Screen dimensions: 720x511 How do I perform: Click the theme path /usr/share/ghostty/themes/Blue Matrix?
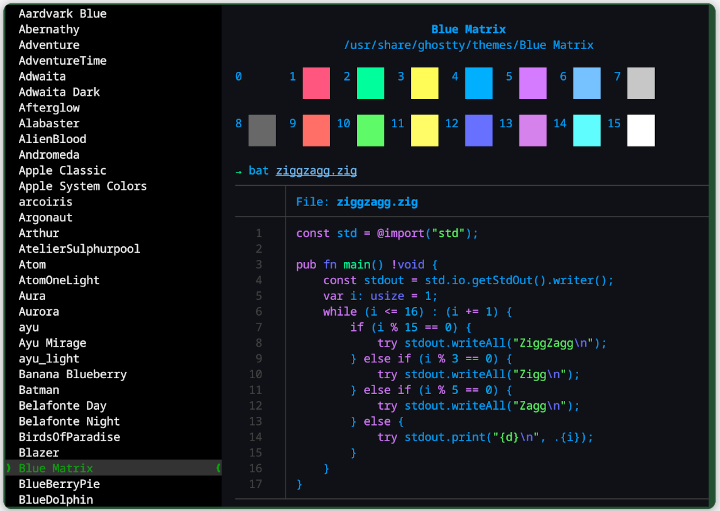click(468, 45)
